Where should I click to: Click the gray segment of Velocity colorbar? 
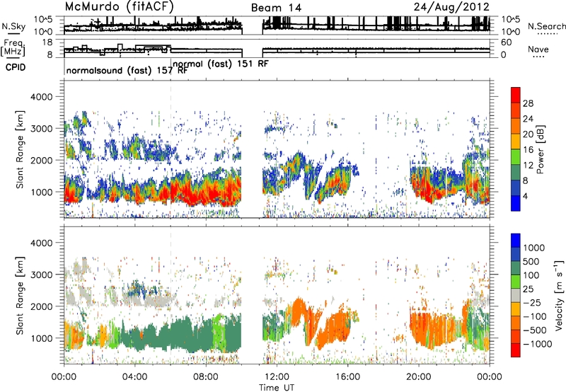tap(516, 296)
